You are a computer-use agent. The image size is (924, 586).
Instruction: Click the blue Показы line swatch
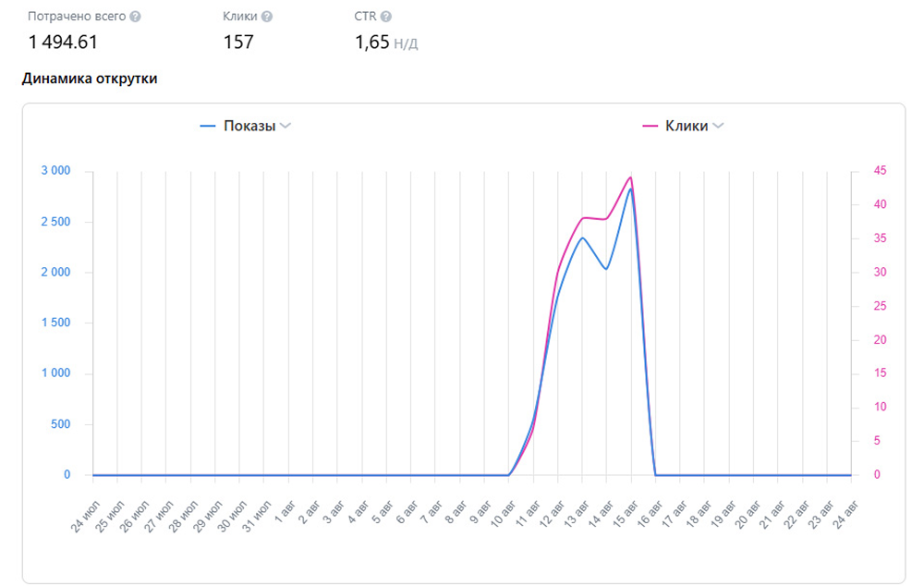click(x=208, y=127)
